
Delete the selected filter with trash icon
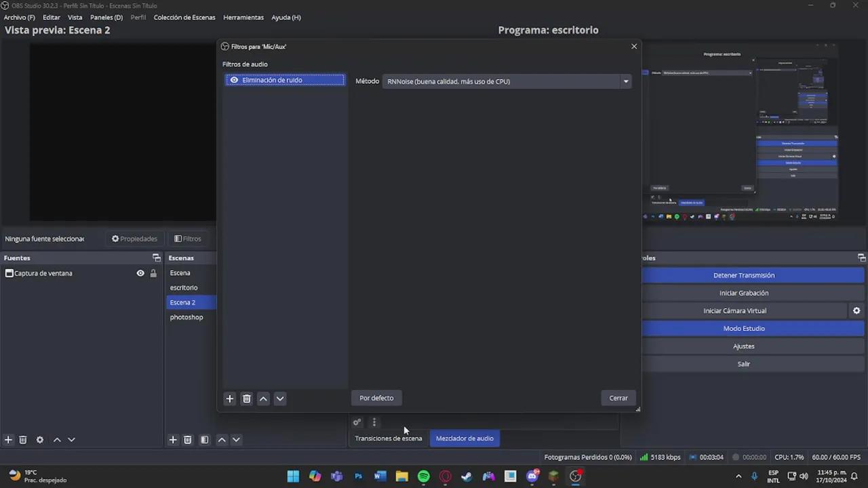[x=247, y=399]
